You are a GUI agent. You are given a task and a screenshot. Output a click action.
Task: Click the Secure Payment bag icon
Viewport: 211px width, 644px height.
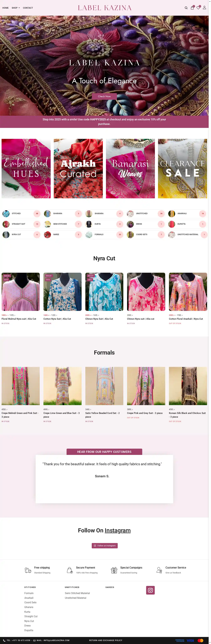pos(70,570)
